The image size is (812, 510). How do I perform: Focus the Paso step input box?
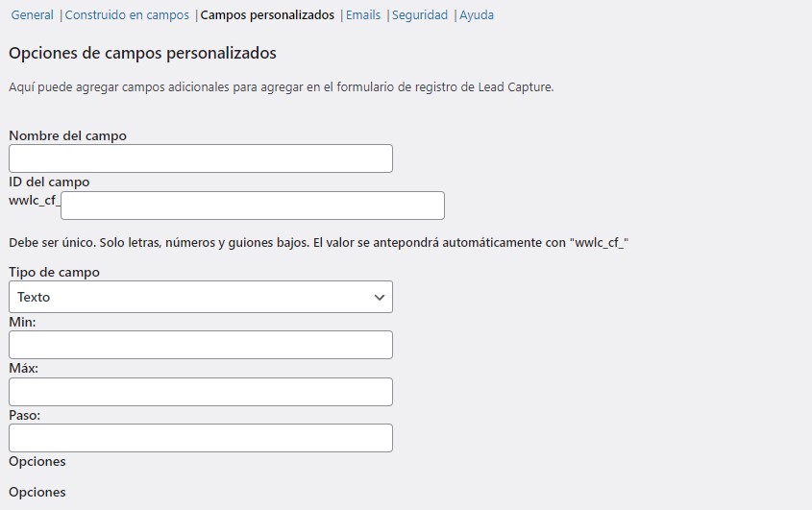click(200, 438)
